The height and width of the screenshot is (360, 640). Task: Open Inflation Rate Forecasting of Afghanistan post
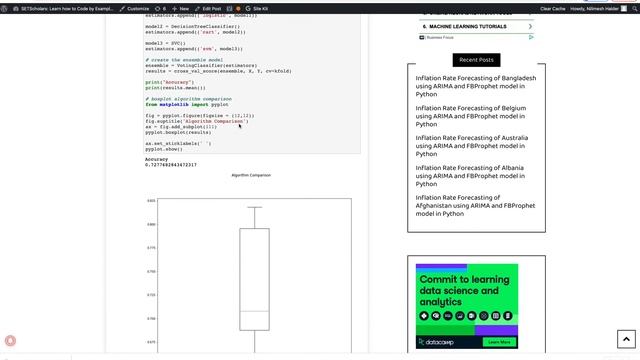coord(475,206)
